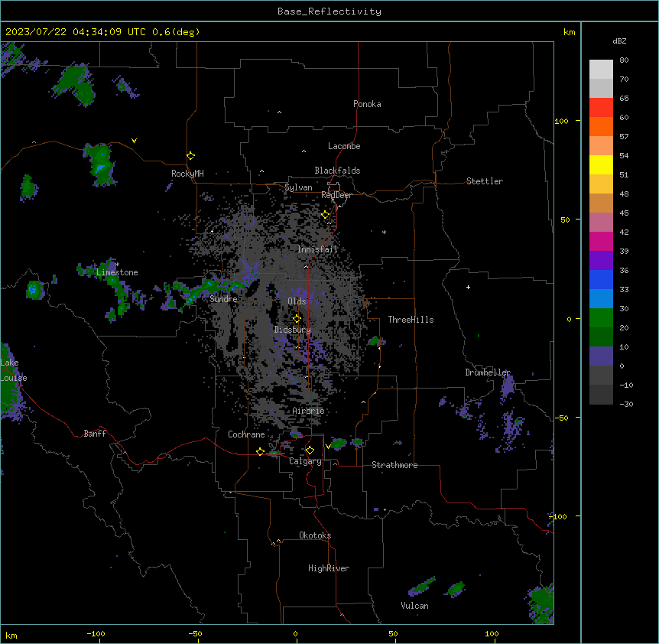Click the Sundre city label
This screenshot has height=644, width=659.
[x=223, y=299]
